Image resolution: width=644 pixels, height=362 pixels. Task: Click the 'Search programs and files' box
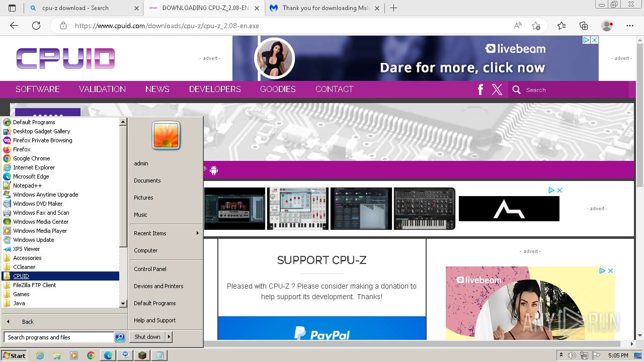tap(59, 337)
